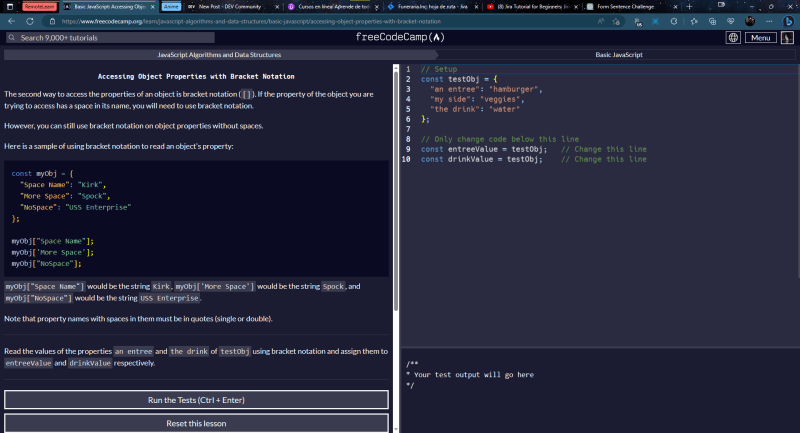Image resolution: width=800 pixels, height=433 pixels.
Task: Click the lesson title heading text
Action: 196,77
